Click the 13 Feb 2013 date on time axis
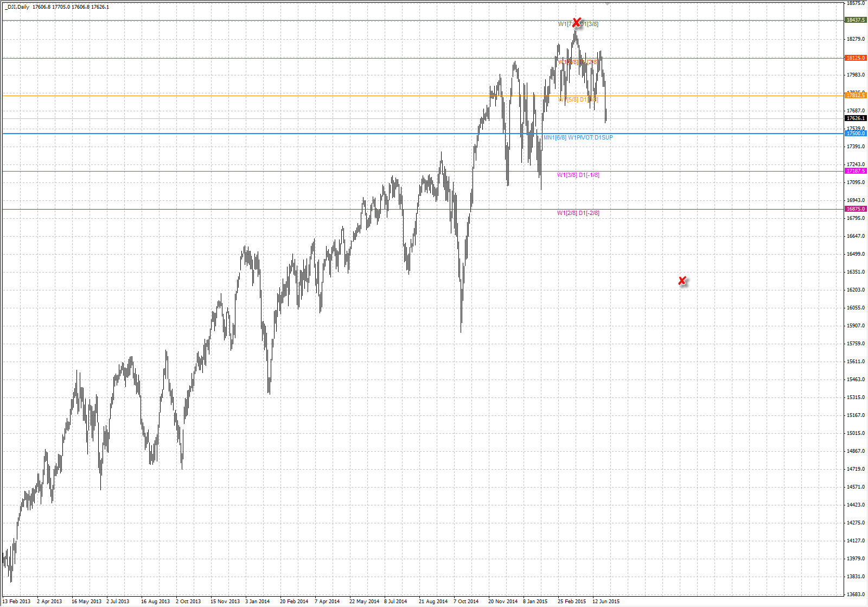 [x=16, y=602]
